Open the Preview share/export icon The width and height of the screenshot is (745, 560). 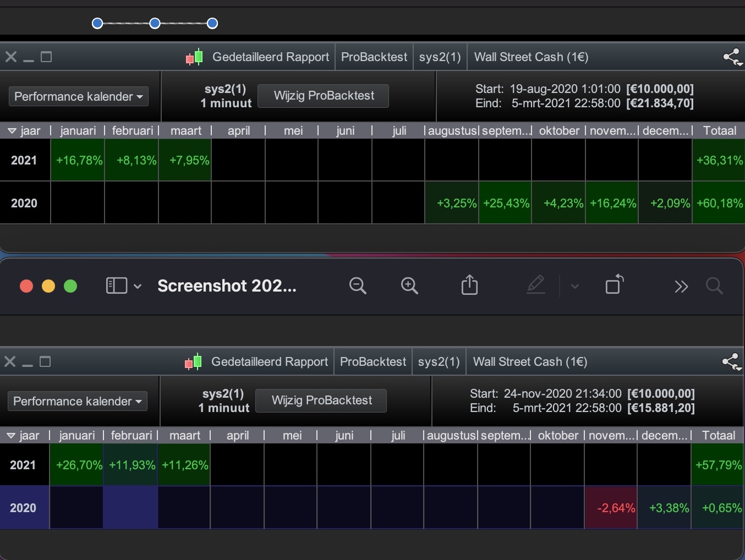469,286
